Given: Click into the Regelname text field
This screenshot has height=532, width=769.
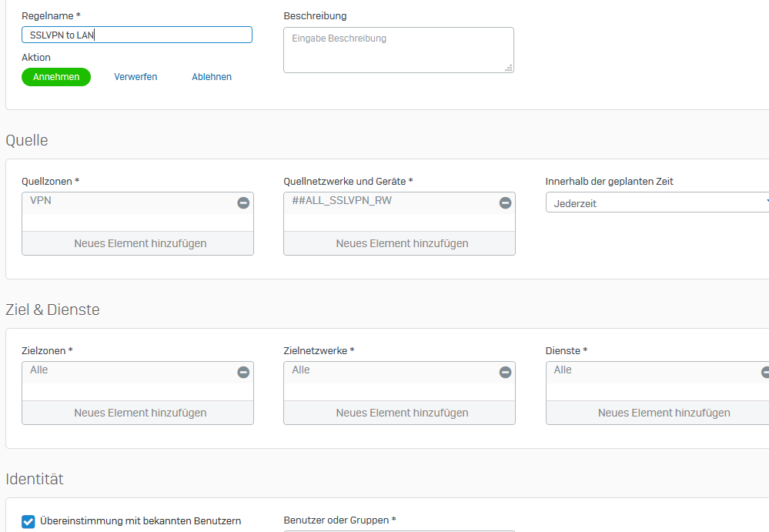Looking at the screenshot, I should [137, 35].
